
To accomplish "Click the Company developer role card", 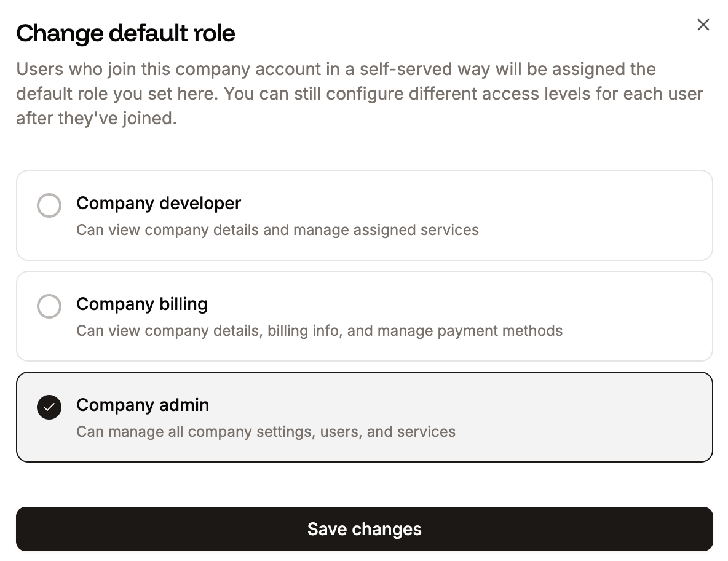I will pyautogui.click(x=364, y=215).
